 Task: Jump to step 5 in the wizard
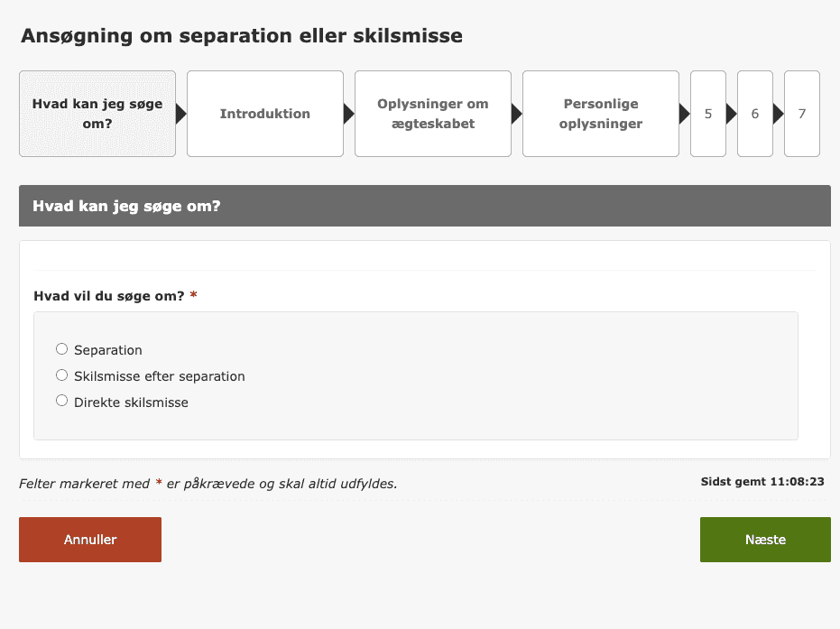pyautogui.click(x=708, y=114)
